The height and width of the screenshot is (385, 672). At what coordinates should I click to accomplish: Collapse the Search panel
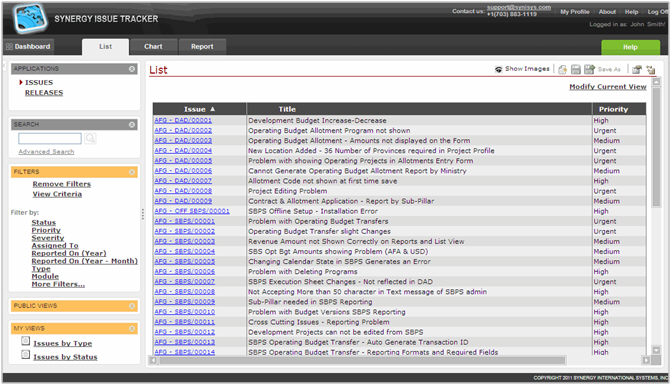[132, 124]
